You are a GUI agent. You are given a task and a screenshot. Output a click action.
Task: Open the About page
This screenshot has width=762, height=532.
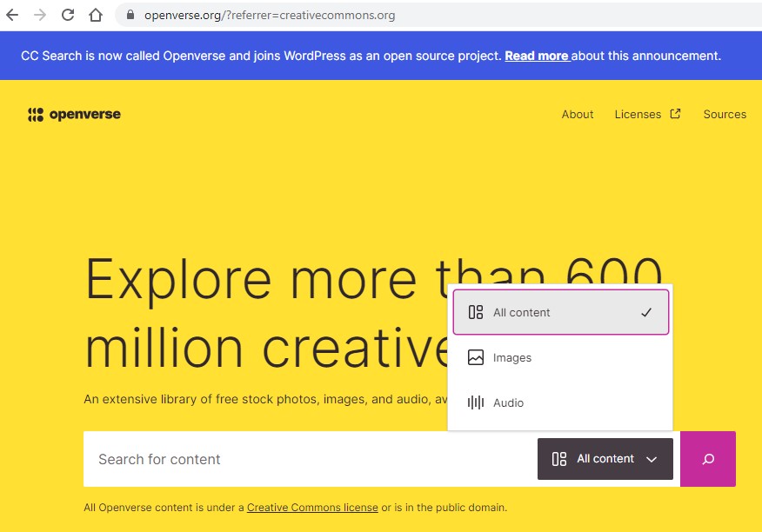coord(577,114)
